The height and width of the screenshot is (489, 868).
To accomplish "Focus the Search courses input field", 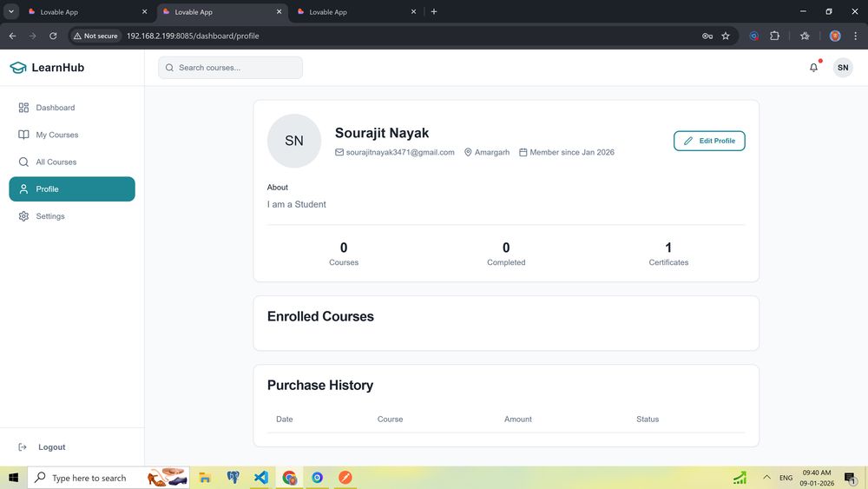I will tap(234, 68).
